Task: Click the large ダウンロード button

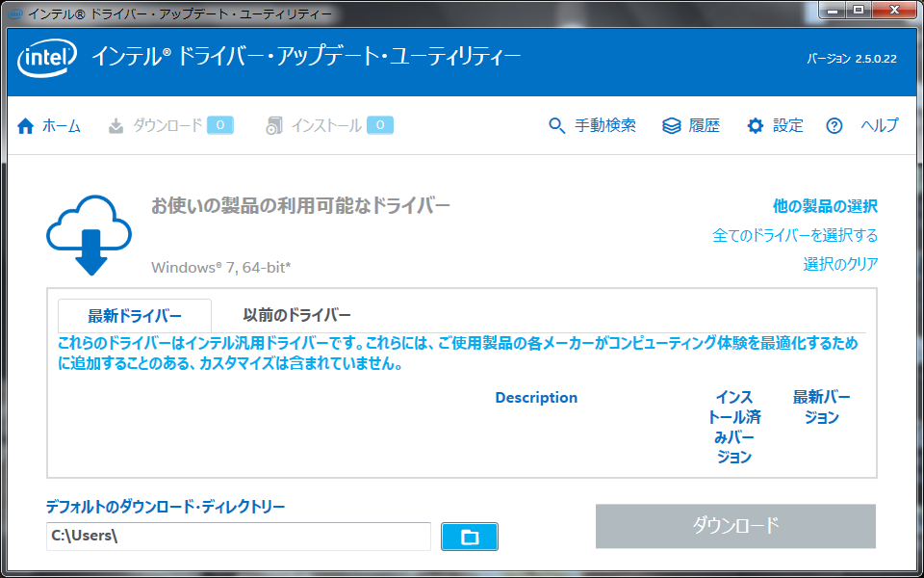Action: [x=735, y=526]
